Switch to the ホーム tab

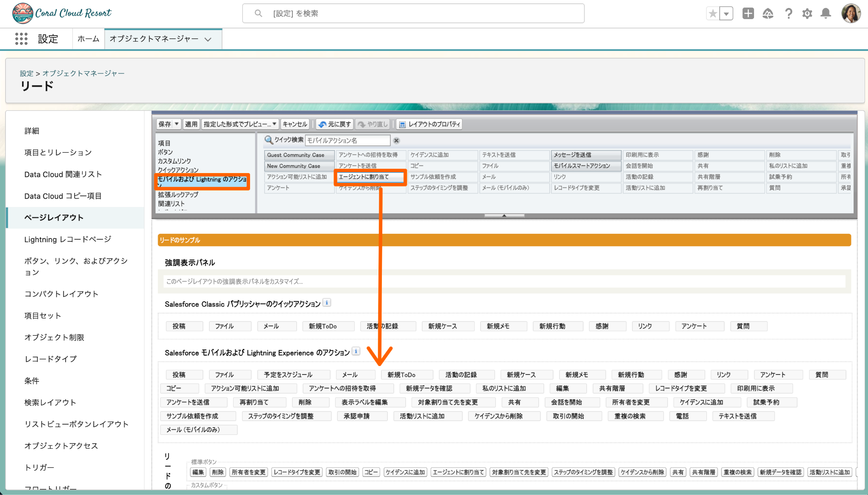pos(88,39)
